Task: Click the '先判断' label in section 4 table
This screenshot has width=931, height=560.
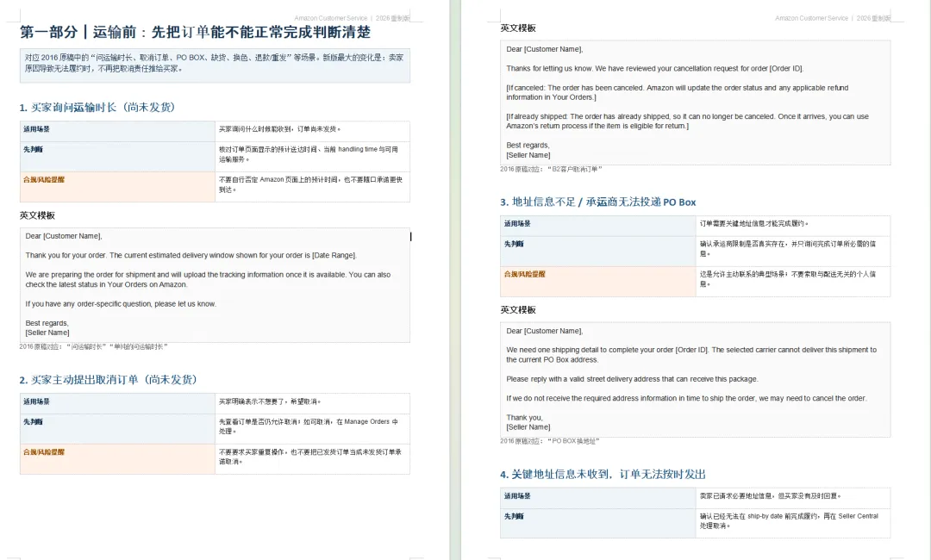Action: (514, 516)
